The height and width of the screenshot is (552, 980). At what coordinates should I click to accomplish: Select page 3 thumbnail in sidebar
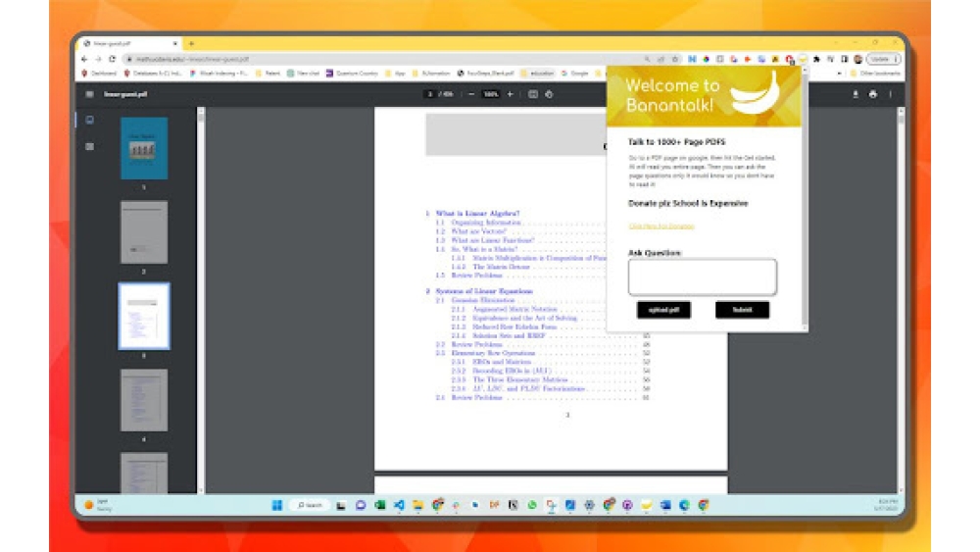point(144,316)
